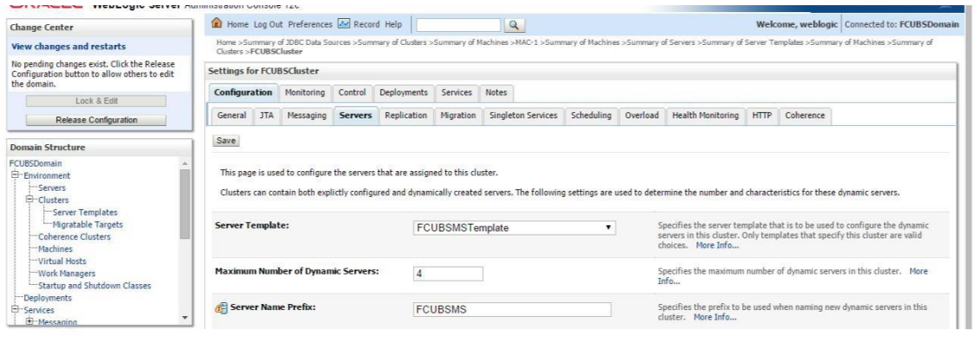980x348 pixels.
Task: Switch to the Monitoring tab
Action: pos(305,92)
